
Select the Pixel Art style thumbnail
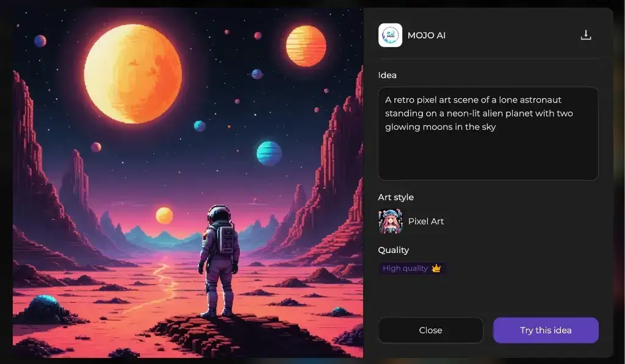click(390, 221)
